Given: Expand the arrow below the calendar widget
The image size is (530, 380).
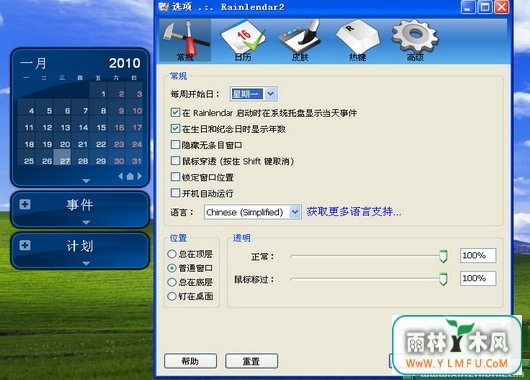Looking at the screenshot, I should pyautogui.click(x=86, y=181).
